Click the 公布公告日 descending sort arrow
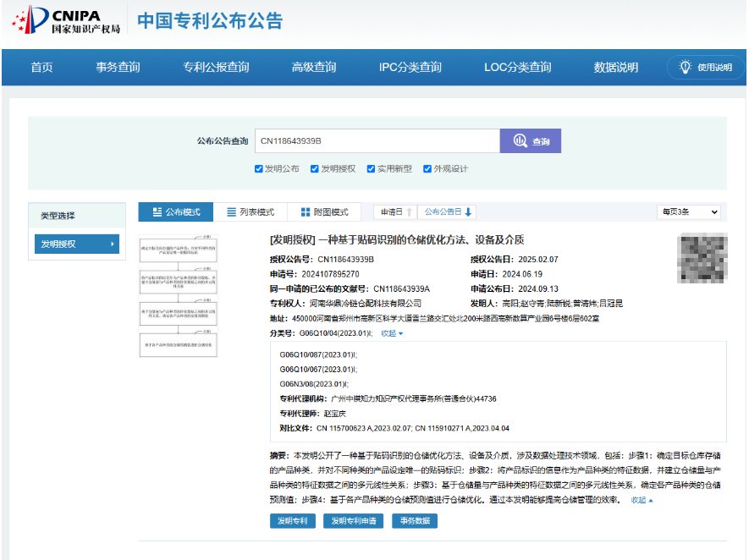Screen dimensions: 749x560 coord(468,212)
